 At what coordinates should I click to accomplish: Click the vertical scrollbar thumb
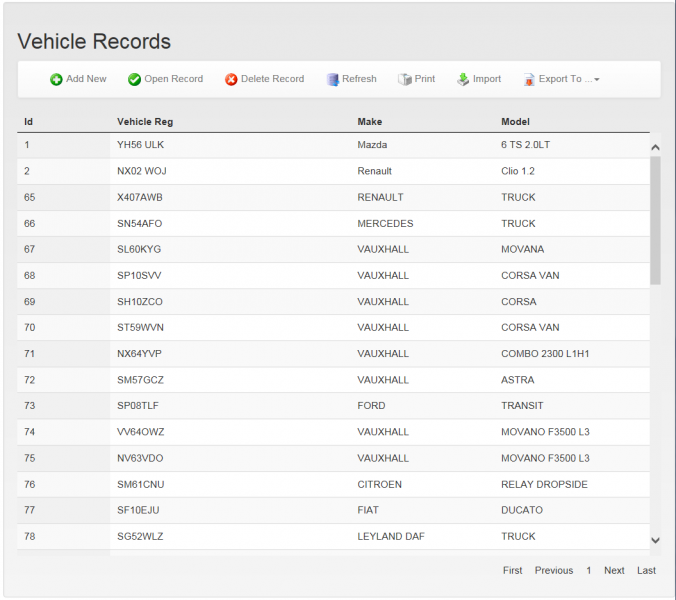(655, 220)
